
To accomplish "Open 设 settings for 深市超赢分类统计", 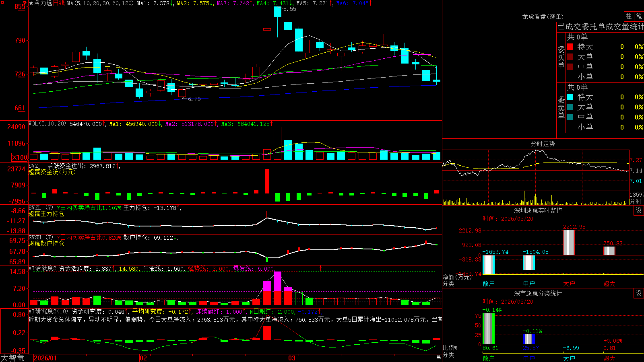I will click(639, 293).
